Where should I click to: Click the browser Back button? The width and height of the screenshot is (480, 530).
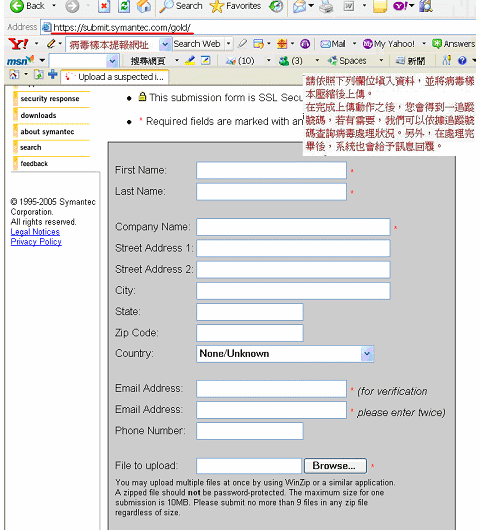pyautogui.click(x=27, y=6)
